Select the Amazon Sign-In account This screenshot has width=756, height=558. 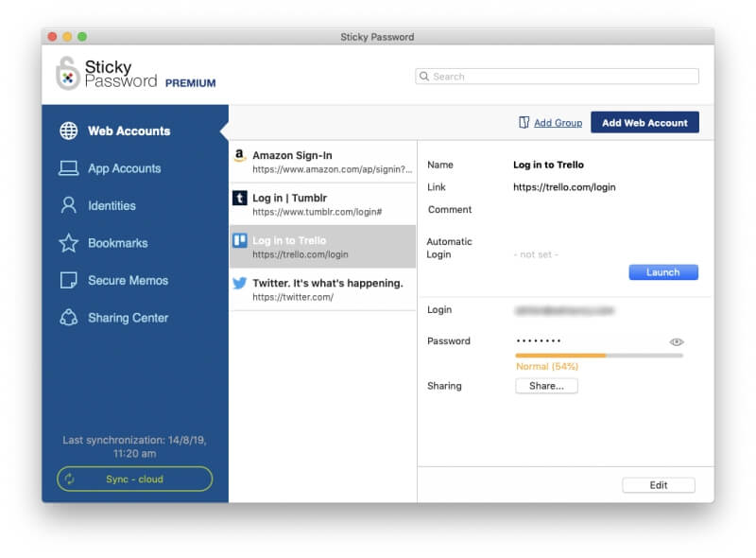coord(322,162)
